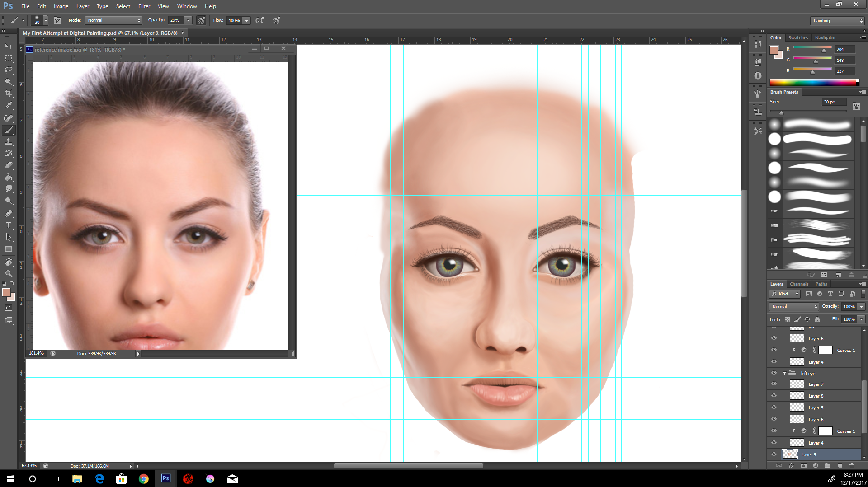Open the Select menu
Screen dimensions: 868x487
pos(123,6)
